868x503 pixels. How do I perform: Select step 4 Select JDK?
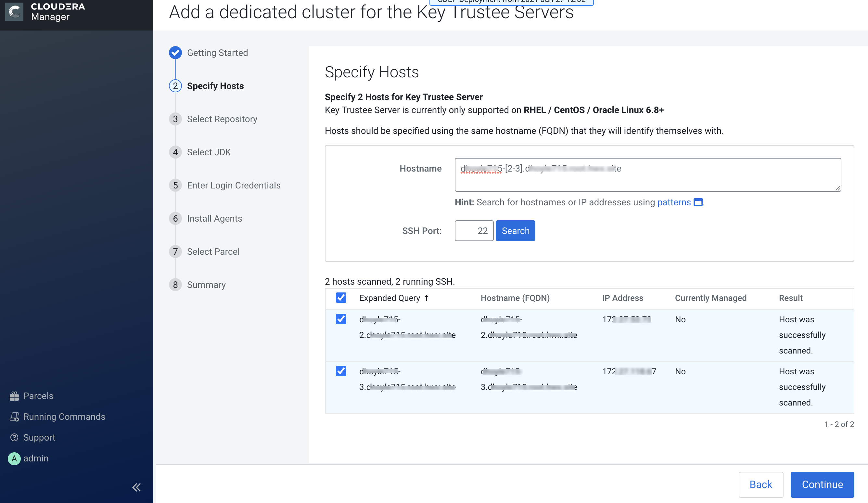(209, 152)
